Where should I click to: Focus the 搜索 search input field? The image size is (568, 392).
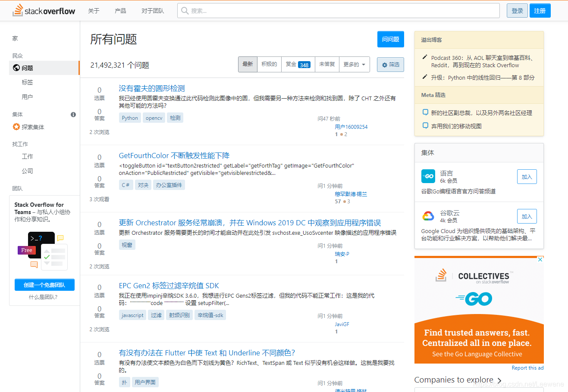coord(338,11)
